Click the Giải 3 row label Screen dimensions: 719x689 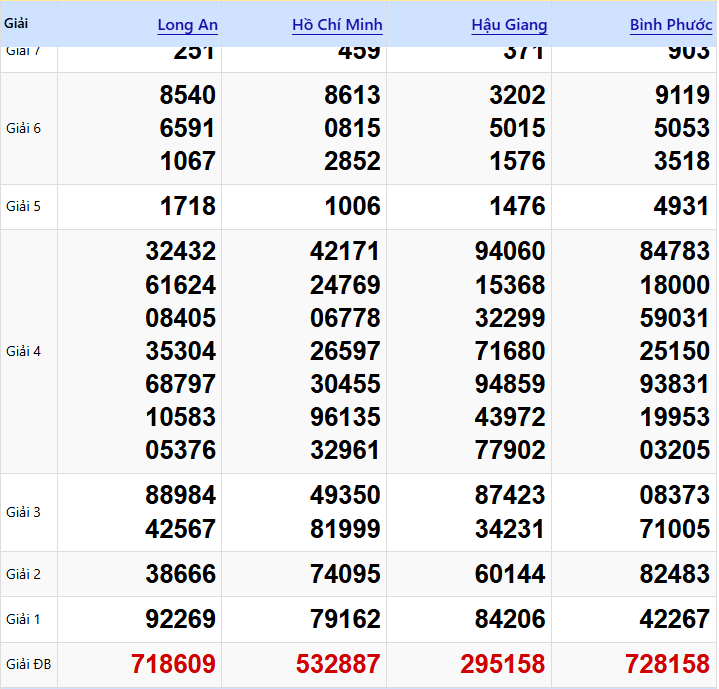23,512
